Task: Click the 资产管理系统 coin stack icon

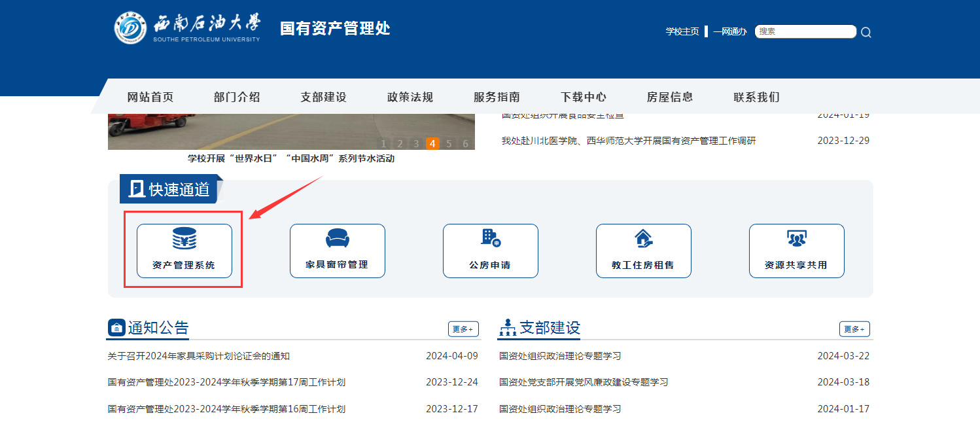Action: pos(184,239)
